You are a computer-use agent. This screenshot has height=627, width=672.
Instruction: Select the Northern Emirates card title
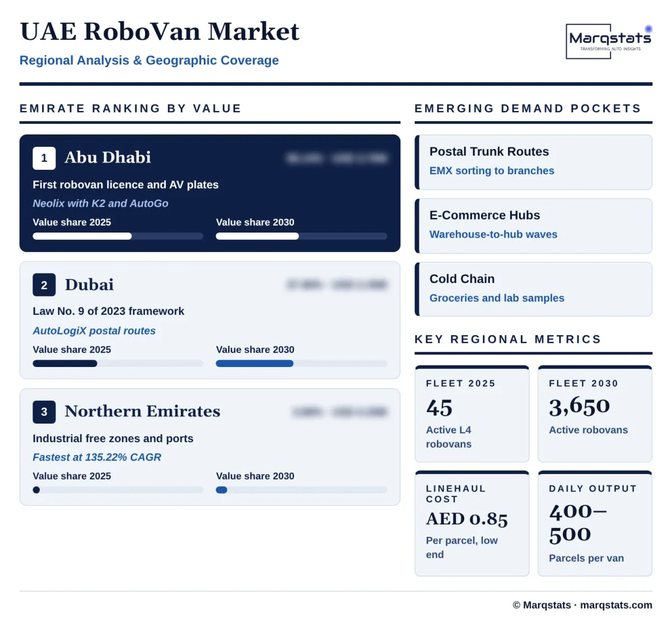pos(143,411)
